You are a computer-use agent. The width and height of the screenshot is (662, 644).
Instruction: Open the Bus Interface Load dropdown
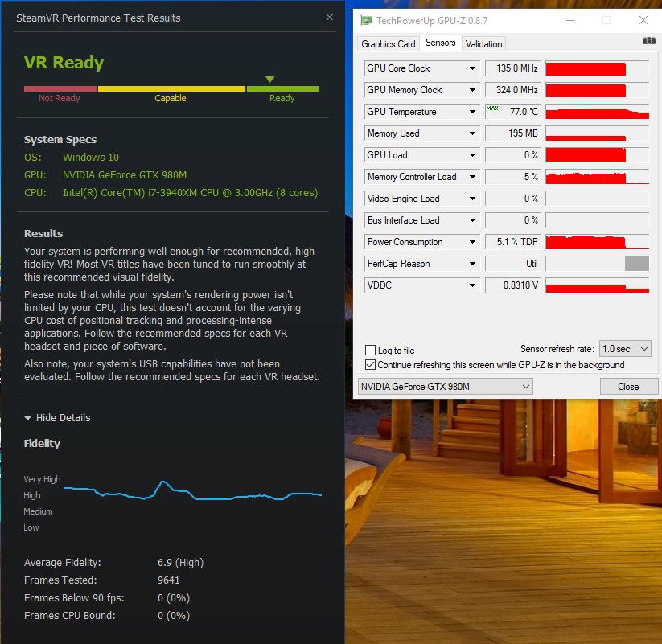pos(472,220)
